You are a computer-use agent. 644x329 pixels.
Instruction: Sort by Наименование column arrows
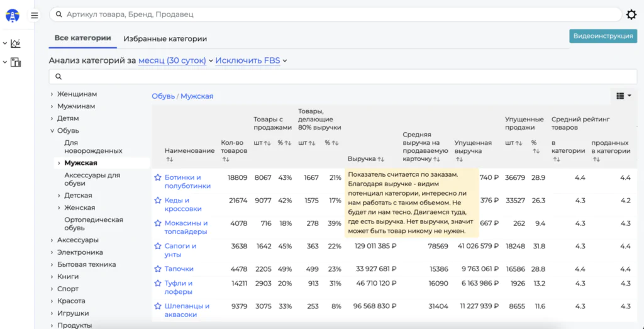click(170, 160)
